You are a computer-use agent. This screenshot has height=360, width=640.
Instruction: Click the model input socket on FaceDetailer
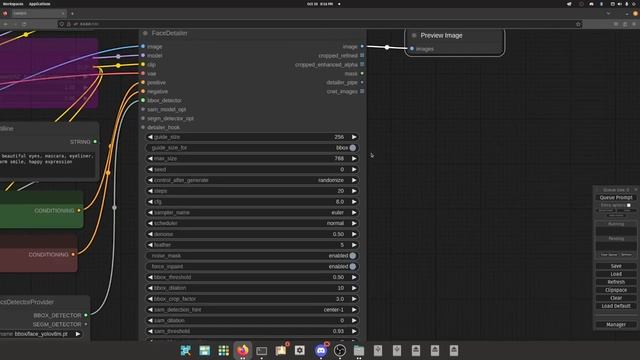[143, 55]
